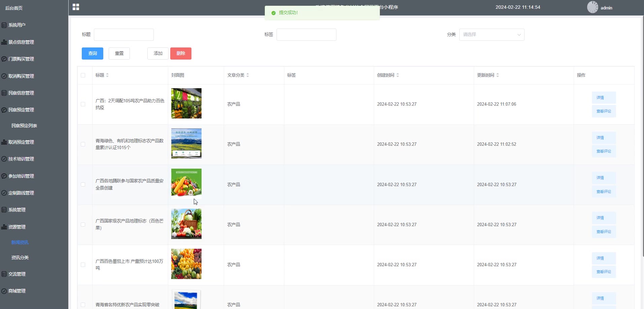The image size is (644, 309).
Task: Click the title 青海省名特优新农产品实现零突破
Action: 128,305
